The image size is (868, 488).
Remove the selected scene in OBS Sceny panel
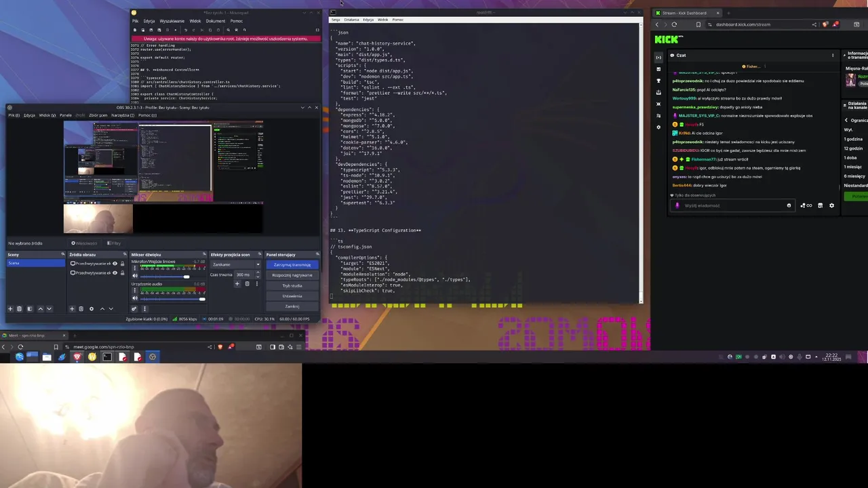(19, 309)
